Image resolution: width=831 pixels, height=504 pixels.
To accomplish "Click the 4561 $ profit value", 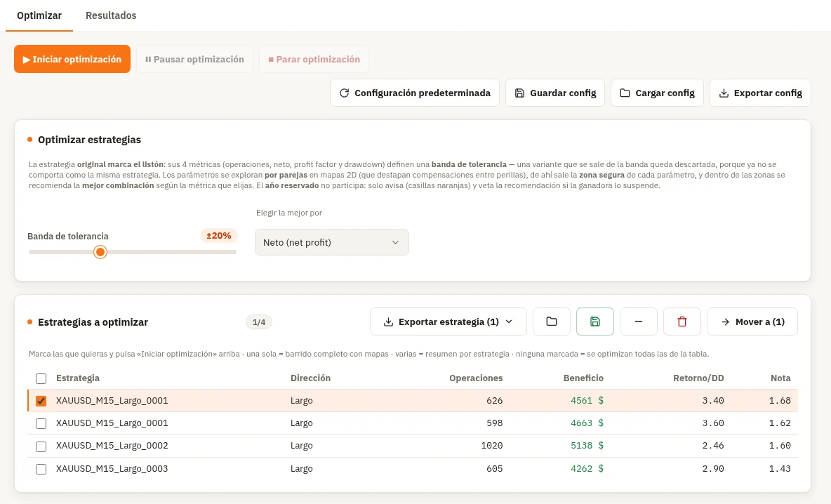I will click(587, 401).
